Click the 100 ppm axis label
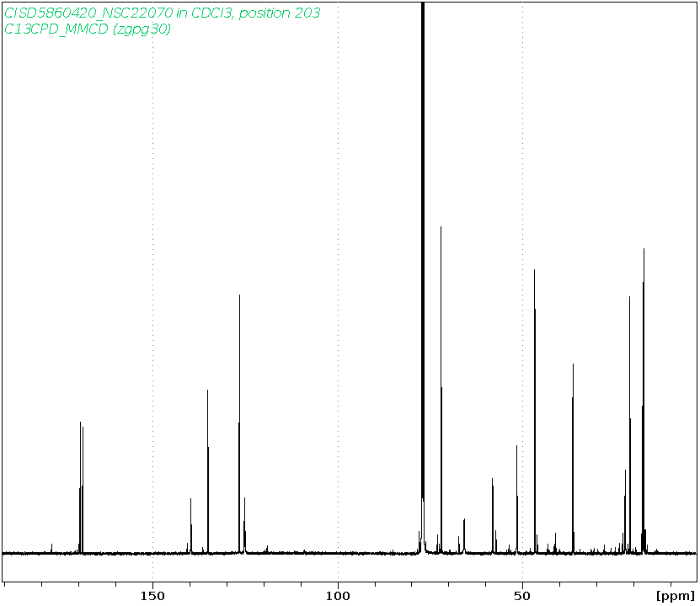Viewport: 700px width, 606px height. (x=338, y=596)
